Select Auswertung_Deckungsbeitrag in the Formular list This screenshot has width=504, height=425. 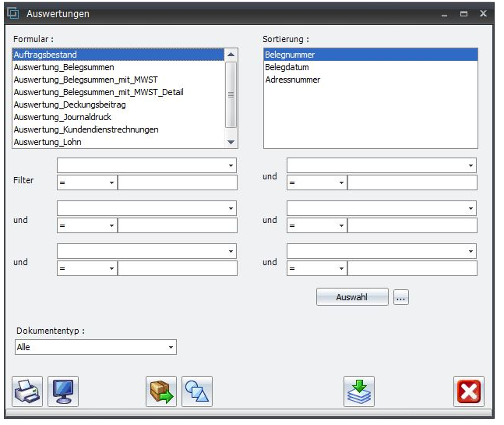click(69, 104)
